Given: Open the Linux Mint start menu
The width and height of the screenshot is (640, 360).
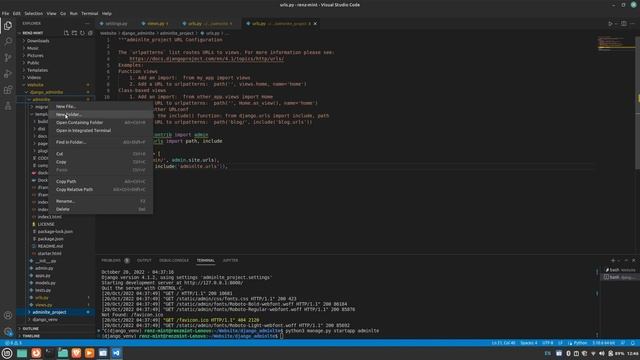Looking at the screenshot, I should [7, 353].
